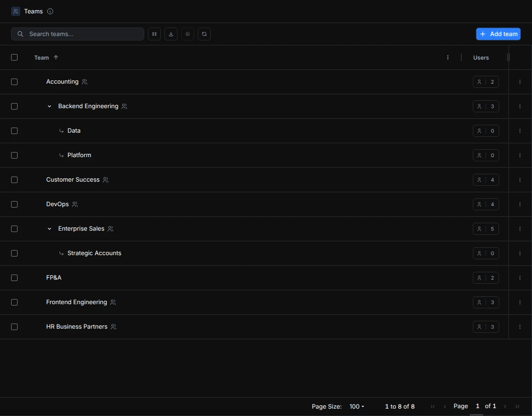
Task: Click the group icon next to Customer Success
Action: pyautogui.click(x=105, y=180)
